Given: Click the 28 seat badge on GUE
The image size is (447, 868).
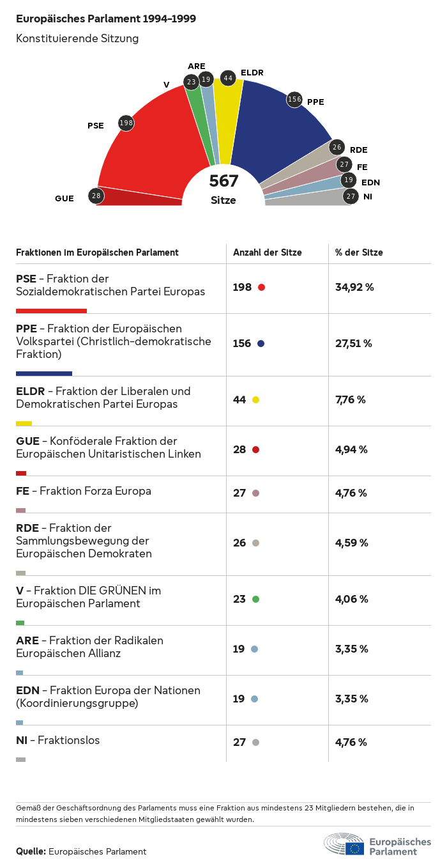Looking at the screenshot, I should [96, 196].
